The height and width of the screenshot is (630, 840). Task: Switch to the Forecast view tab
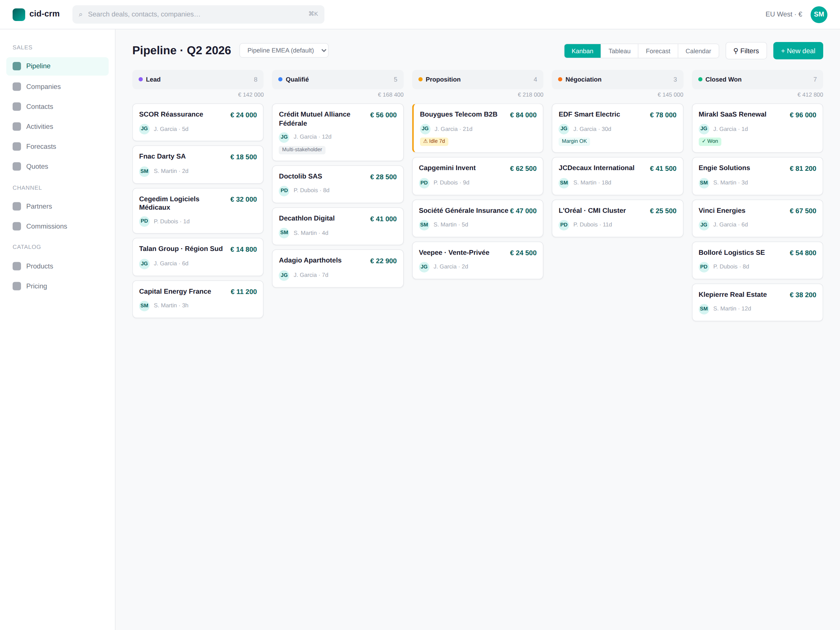[658, 51]
